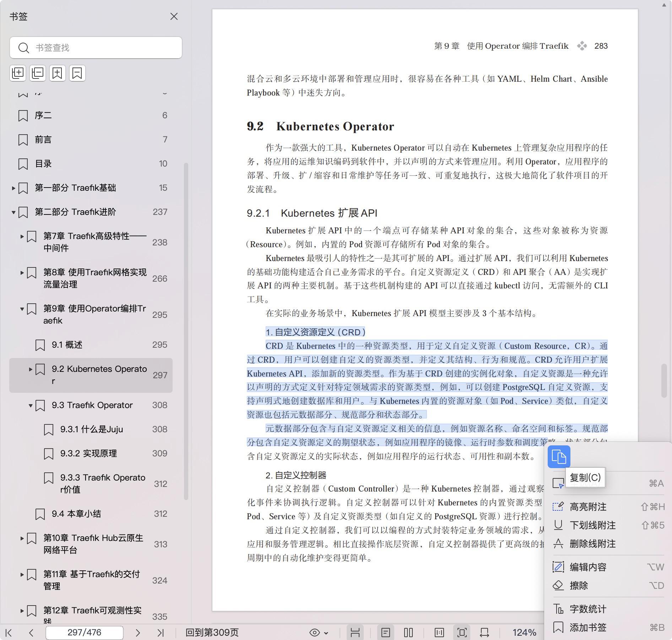Click the collapse all bookmarks icon
Screen dimensions: 672x640
tap(38, 73)
